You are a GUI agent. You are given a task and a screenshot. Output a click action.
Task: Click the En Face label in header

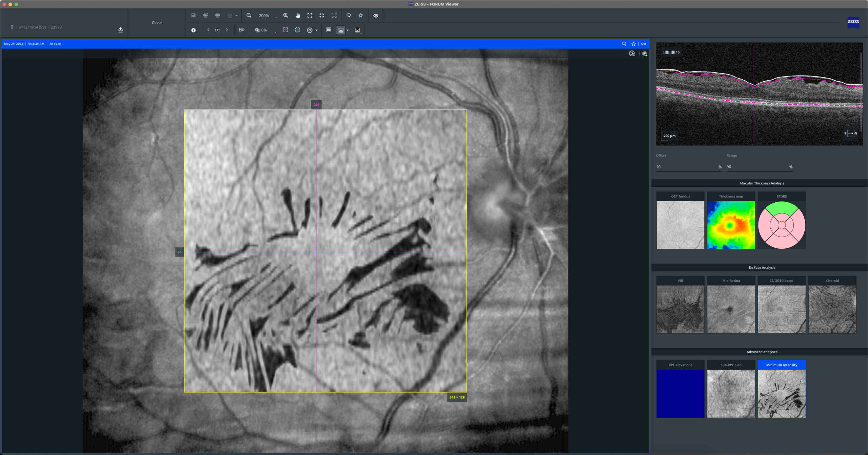tap(55, 44)
